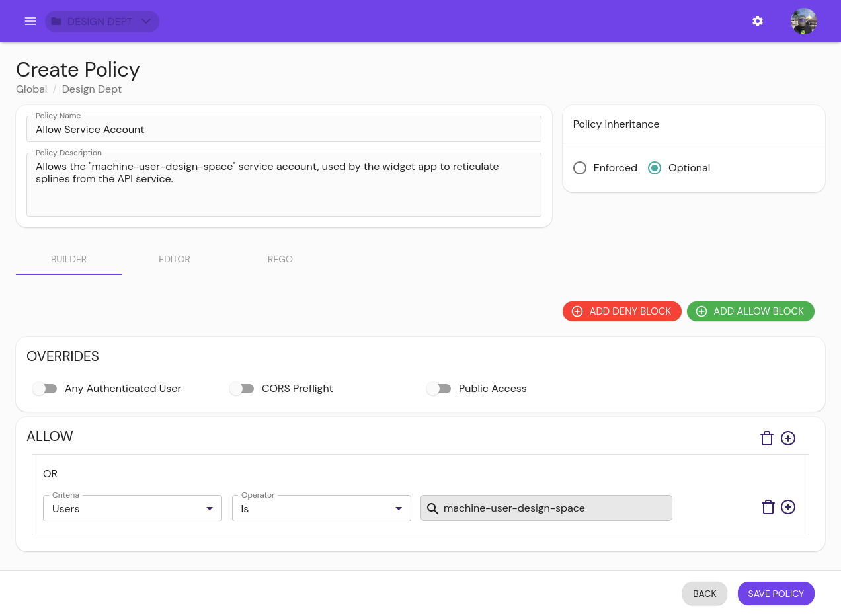This screenshot has width=841, height=616.
Task: Click the Add Allow Block button
Action: click(750, 311)
